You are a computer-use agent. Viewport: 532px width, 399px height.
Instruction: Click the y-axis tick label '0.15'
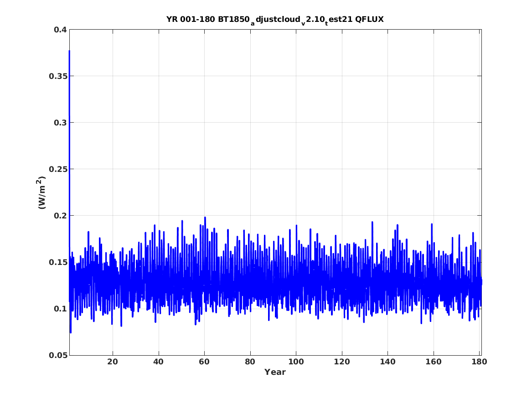coord(58,262)
